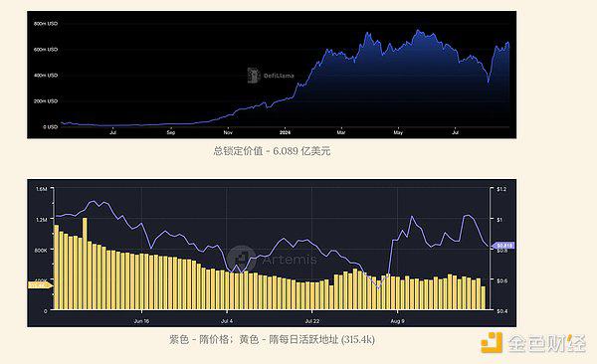The height and width of the screenshot is (364, 597).
Task: Select the purple $0.818 price tag
Action: (x=503, y=246)
